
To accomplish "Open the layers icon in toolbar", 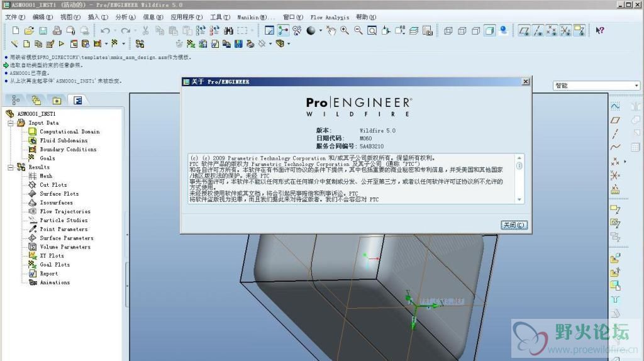I will 414,30.
